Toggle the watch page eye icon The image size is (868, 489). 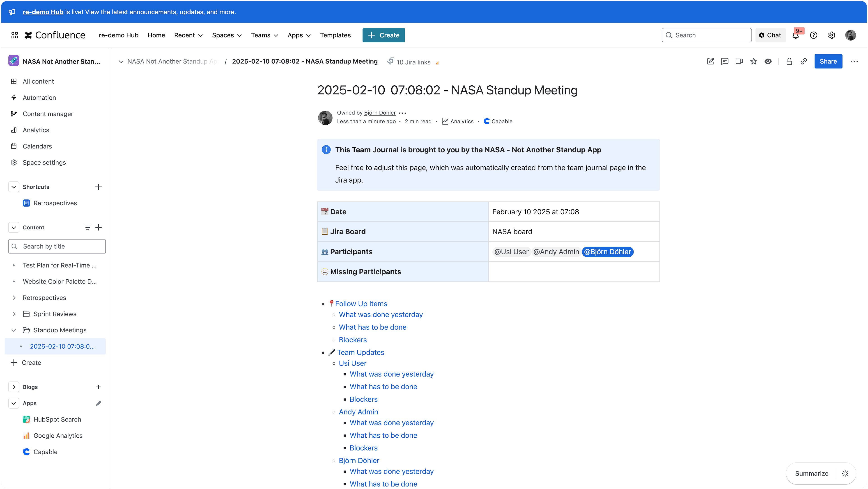pos(768,61)
